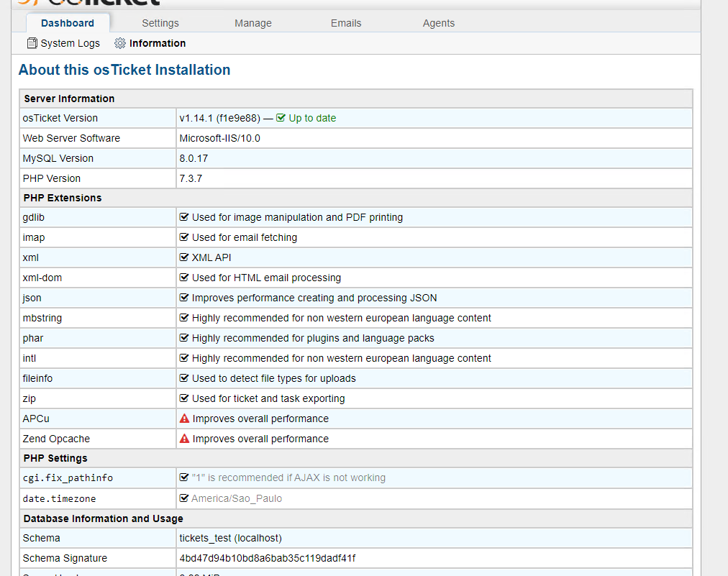Click the check icon beside XML API
The image size is (728, 576).
[x=184, y=257]
